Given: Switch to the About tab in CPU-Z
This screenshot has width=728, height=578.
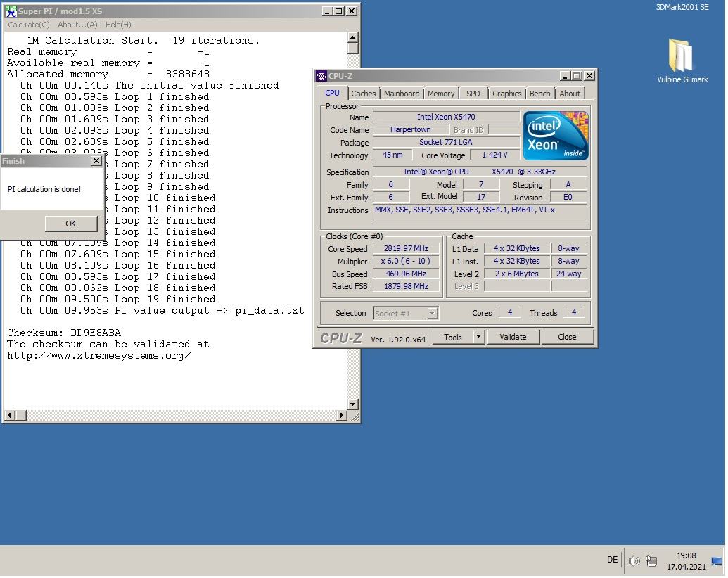Looking at the screenshot, I should pos(570,94).
